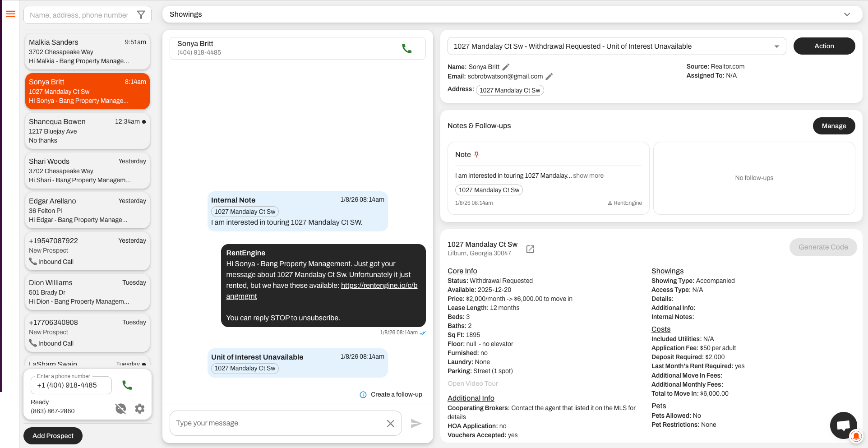Viewport: 868px width, 448px height.
Task: Toggle dialer availability status icon
Action: pos(120,409)
